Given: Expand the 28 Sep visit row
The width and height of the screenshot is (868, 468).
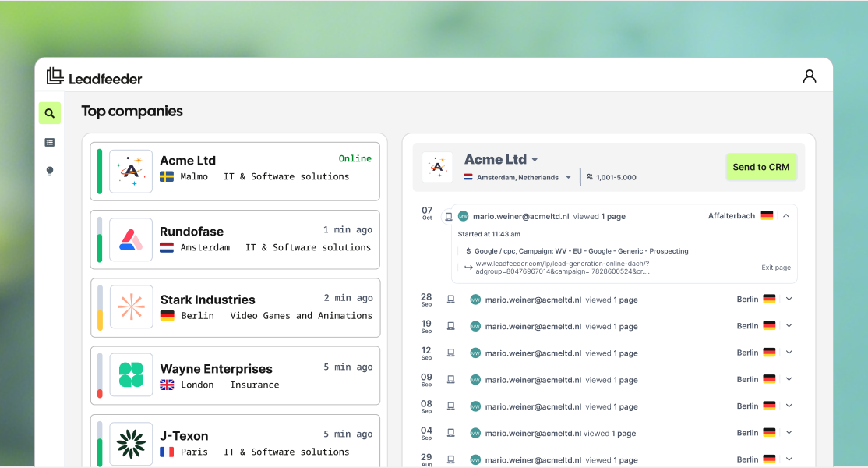Looking at the screenshot, I should point(789,299).
